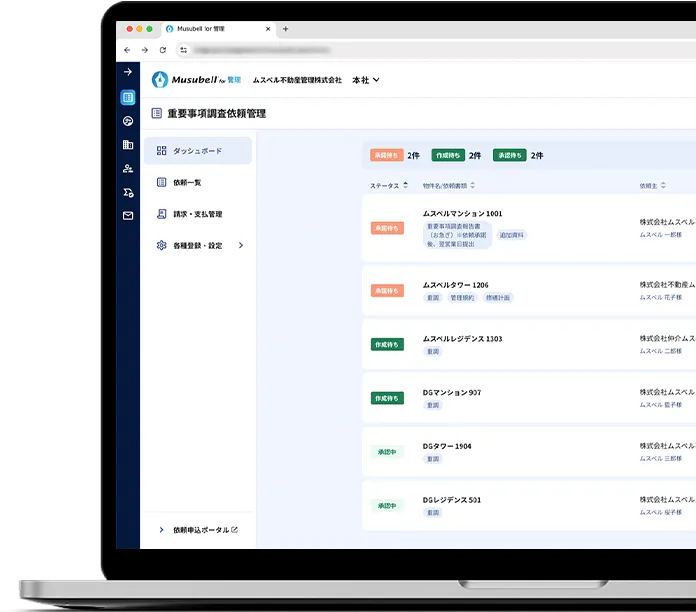696x612 pixels.
Task: Expand 各種登録・設定 menu
Action: pyautogui.click(x=198, y=245)
